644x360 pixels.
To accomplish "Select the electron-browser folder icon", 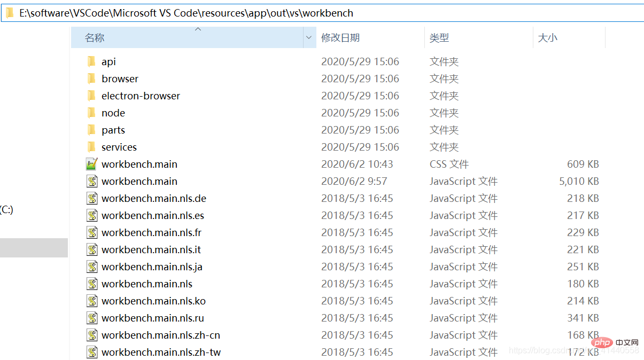I will (91, 96).
